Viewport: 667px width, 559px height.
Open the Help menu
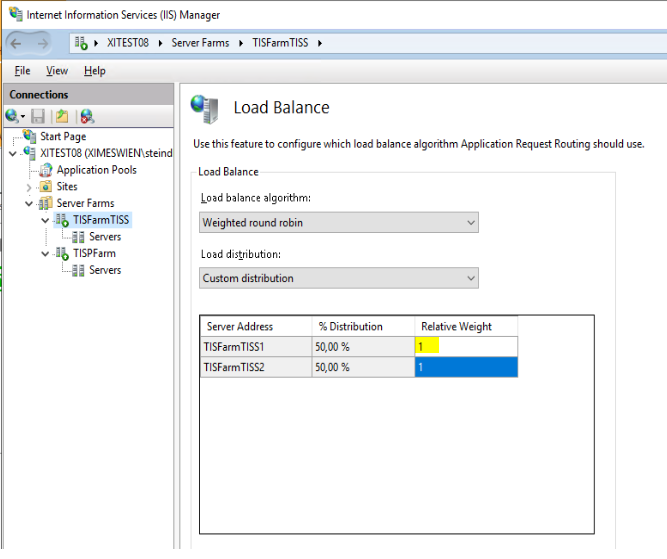[95, 71]
